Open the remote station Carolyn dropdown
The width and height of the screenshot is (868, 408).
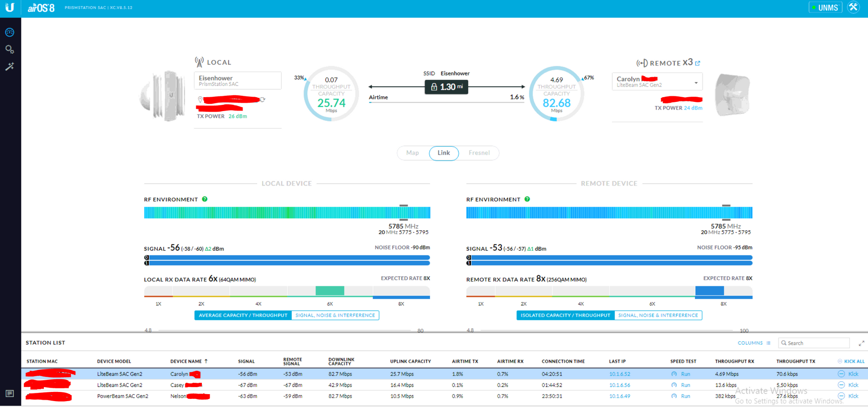pos(696,82)
